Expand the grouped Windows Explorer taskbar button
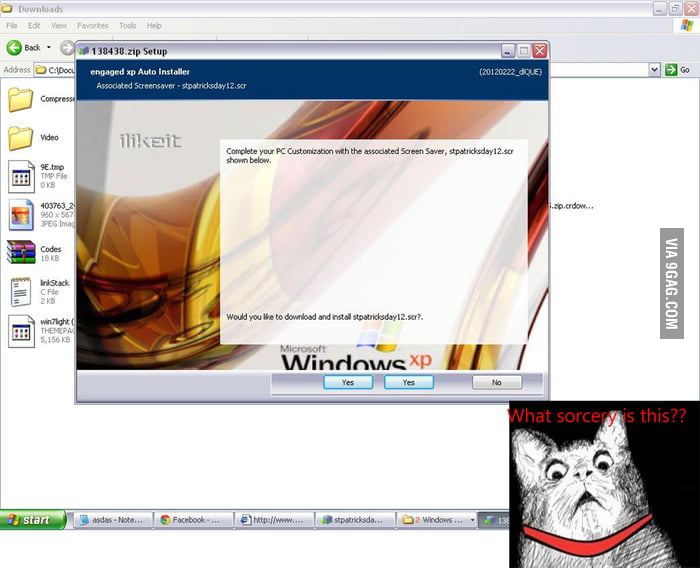Image resolution: width=700 pixels, height=568 pixels. coord(436,520)
